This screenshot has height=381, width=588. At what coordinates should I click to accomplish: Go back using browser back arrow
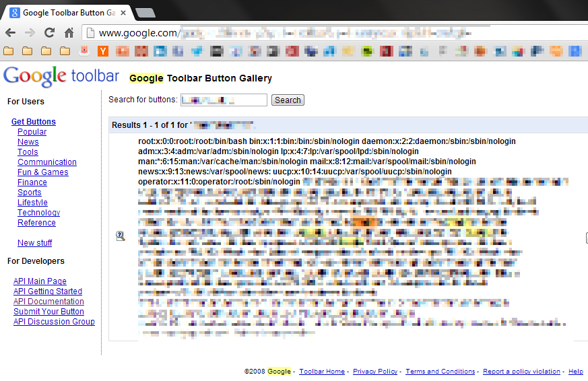[x=11, y=33]
